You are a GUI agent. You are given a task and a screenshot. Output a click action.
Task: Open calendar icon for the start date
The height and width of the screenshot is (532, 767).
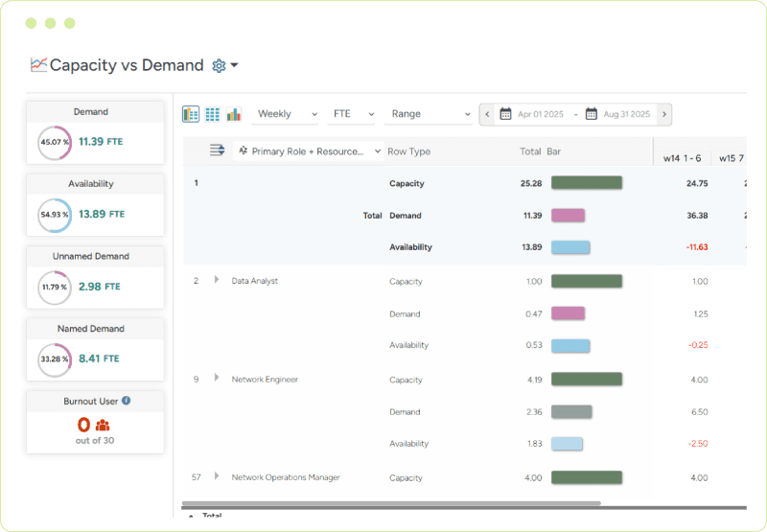505,114
